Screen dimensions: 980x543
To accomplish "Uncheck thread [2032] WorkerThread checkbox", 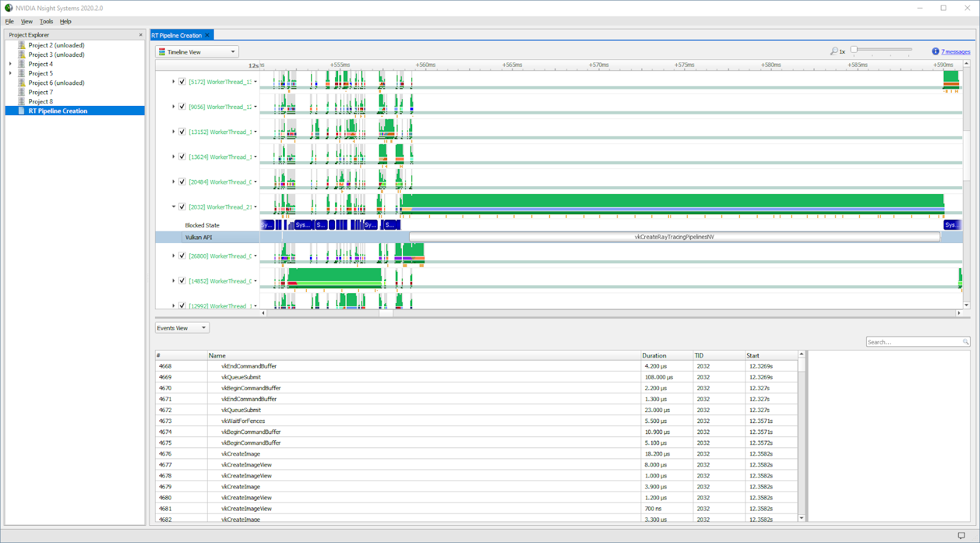I will point(182,207).
